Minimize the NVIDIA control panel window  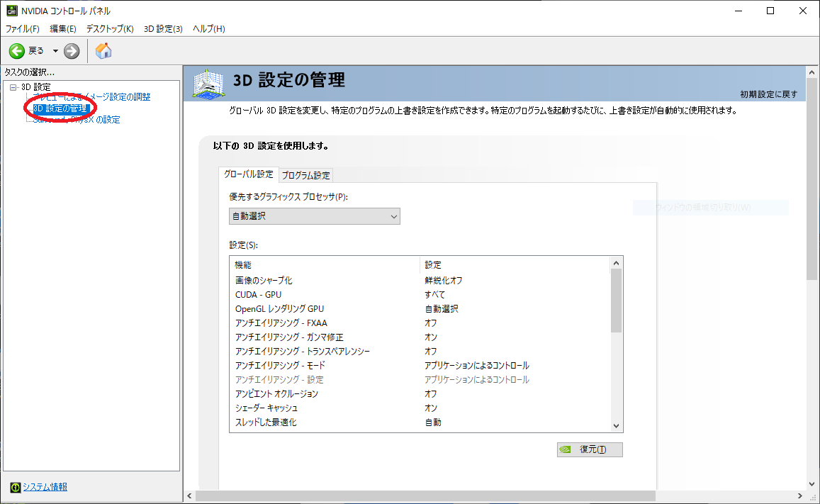pyautogui.click(x=738, y=11)
